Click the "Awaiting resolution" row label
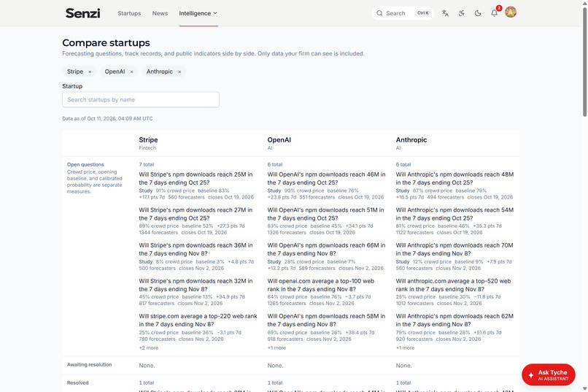588x392 pixels. click(x=89, y=364)
